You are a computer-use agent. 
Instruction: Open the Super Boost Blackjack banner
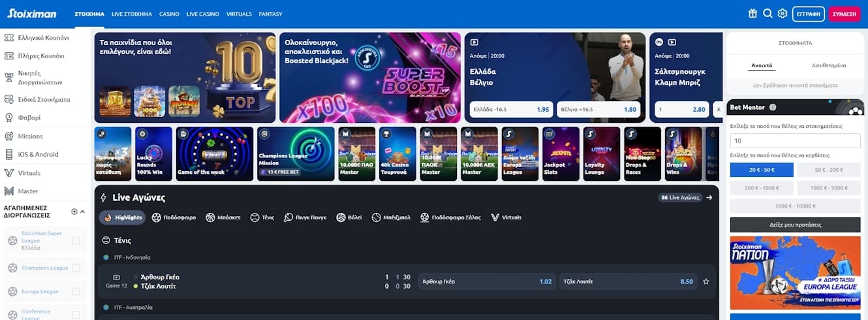coord(370,78)
